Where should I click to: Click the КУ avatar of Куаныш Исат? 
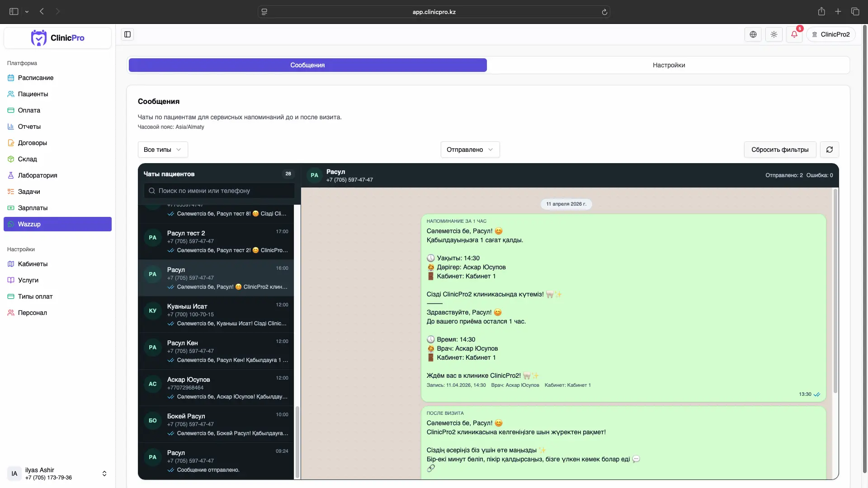tap(153, 311)
